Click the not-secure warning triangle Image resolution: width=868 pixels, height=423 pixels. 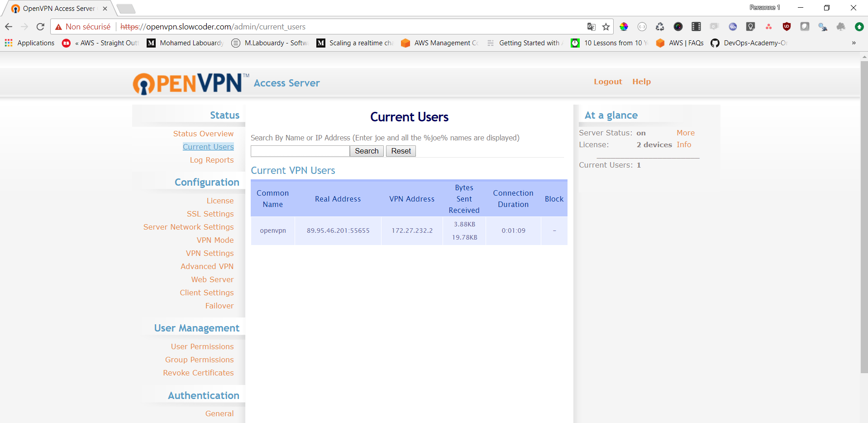pos(58,27)
